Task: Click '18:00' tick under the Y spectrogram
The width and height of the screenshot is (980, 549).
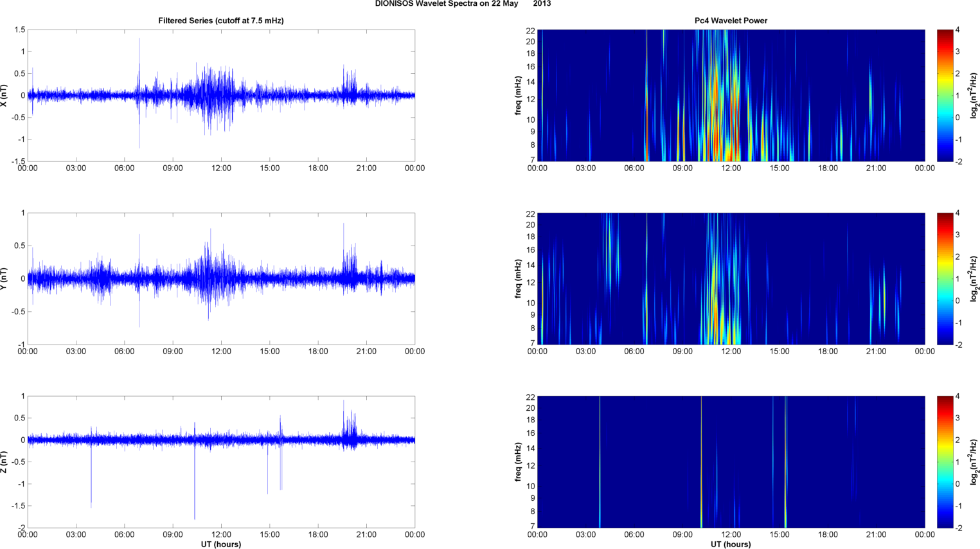Action: [828, 352]
